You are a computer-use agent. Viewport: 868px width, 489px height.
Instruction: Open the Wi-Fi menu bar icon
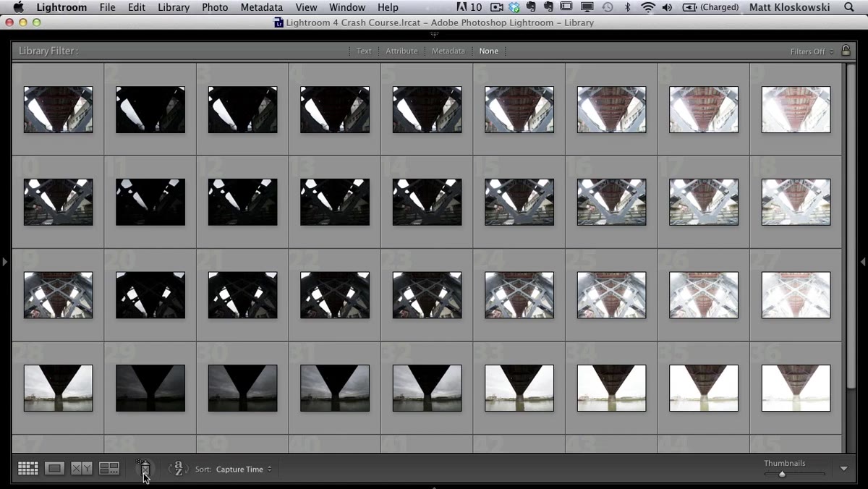click(x=648, y=7)
